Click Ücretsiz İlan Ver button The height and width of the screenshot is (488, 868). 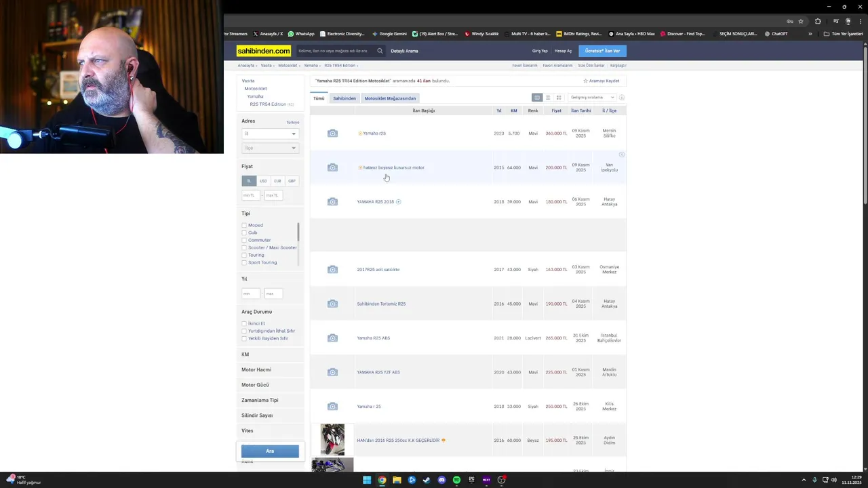click(x=602, y=51)
